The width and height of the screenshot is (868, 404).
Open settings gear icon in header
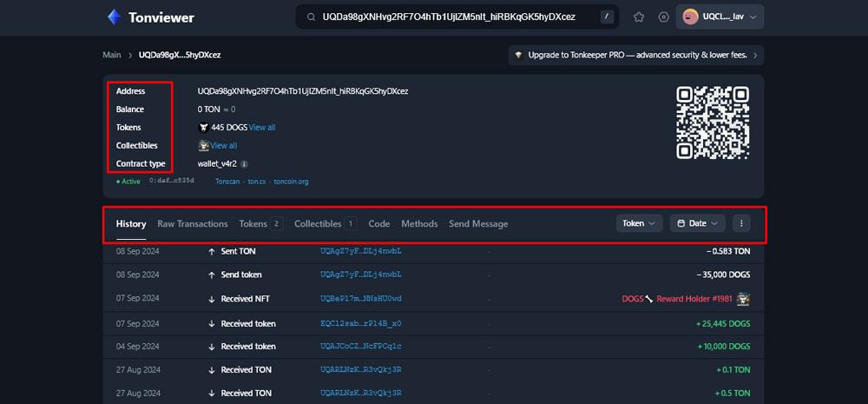click(x=664, y=17)
